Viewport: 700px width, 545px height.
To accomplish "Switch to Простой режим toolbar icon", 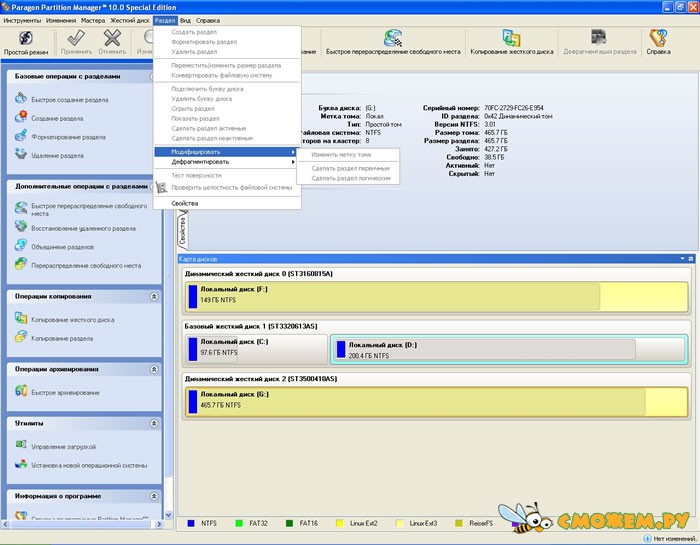I will tap(25, 38).
